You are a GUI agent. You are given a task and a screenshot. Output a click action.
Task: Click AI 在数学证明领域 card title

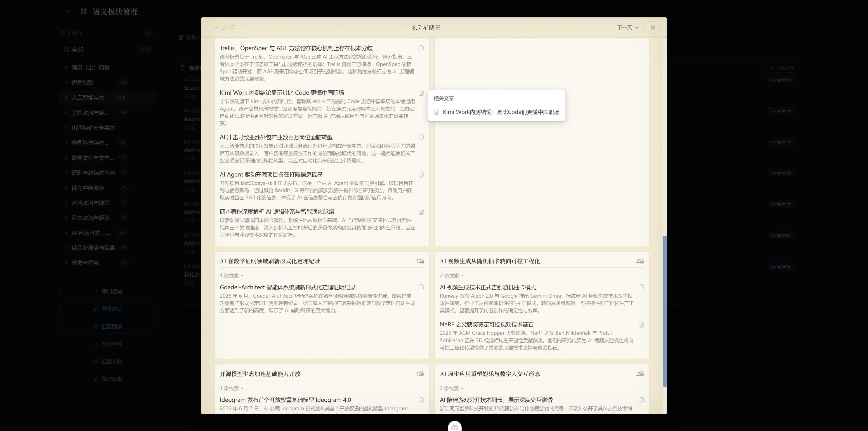coord(270,261)
